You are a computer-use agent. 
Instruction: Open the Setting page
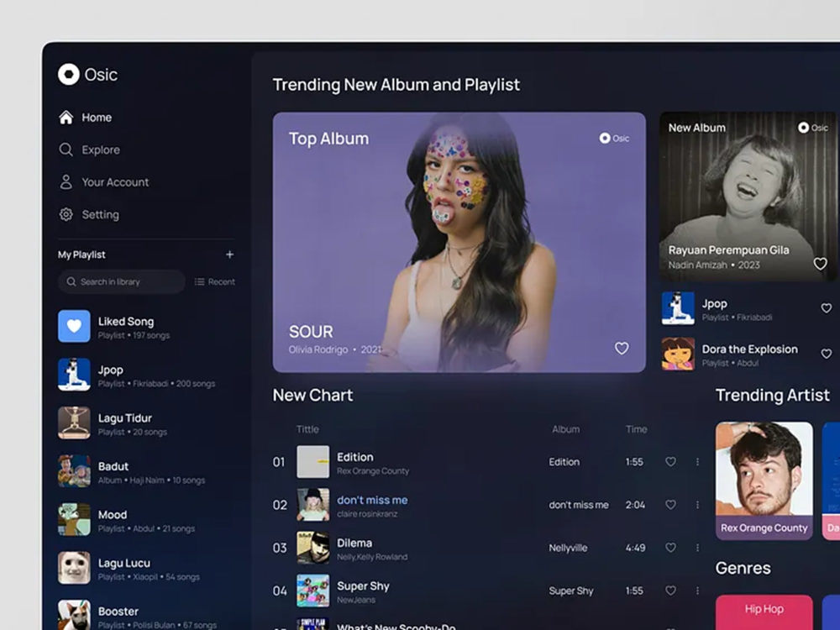click(89, 214)
